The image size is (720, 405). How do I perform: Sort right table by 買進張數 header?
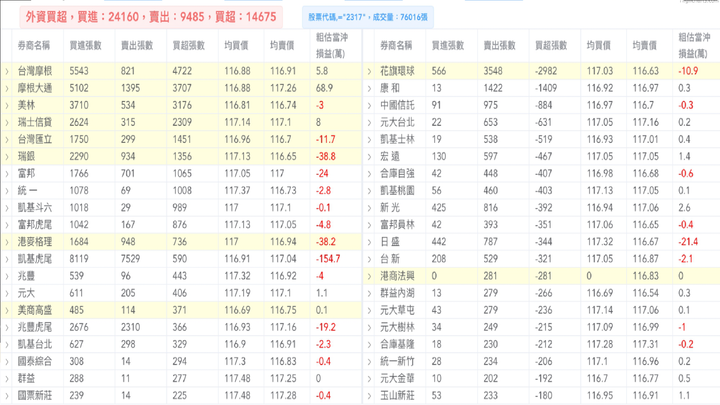point(448,45)
